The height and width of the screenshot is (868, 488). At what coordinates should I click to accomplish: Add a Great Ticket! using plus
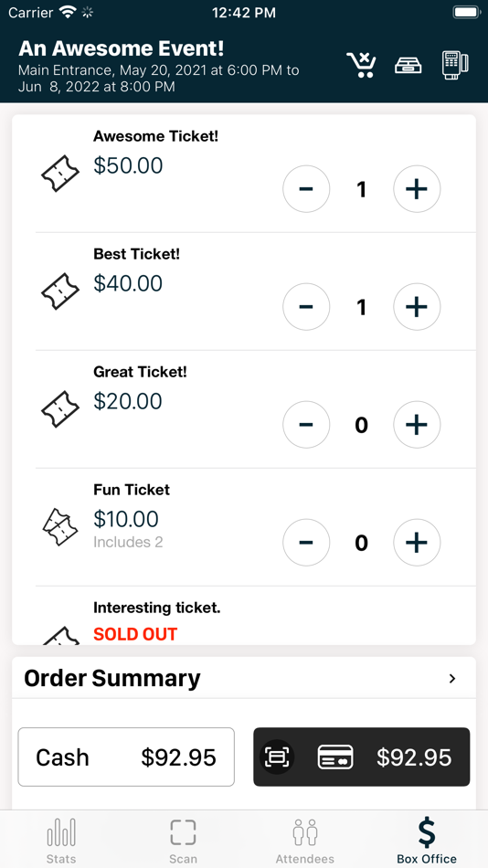click(417, 425)
